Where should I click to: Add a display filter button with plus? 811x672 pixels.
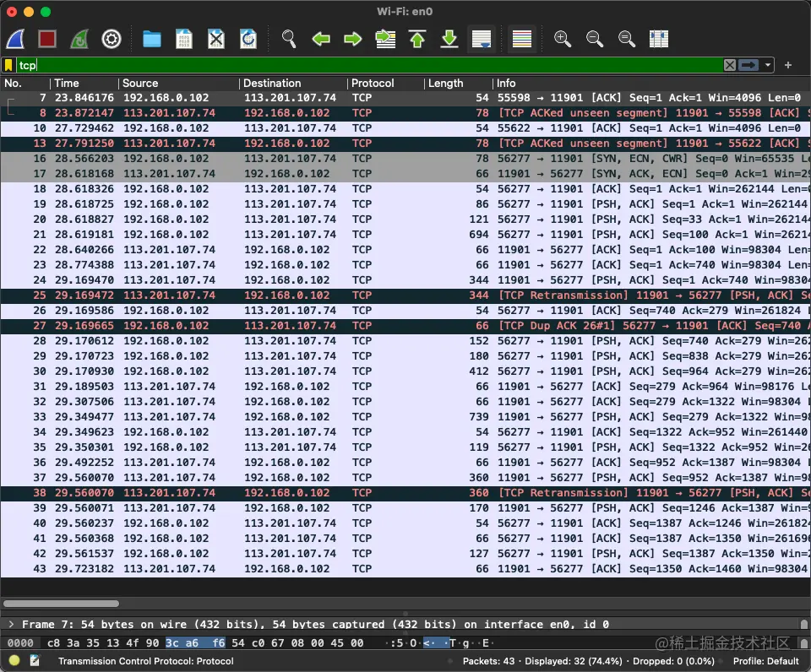(787, 65)
